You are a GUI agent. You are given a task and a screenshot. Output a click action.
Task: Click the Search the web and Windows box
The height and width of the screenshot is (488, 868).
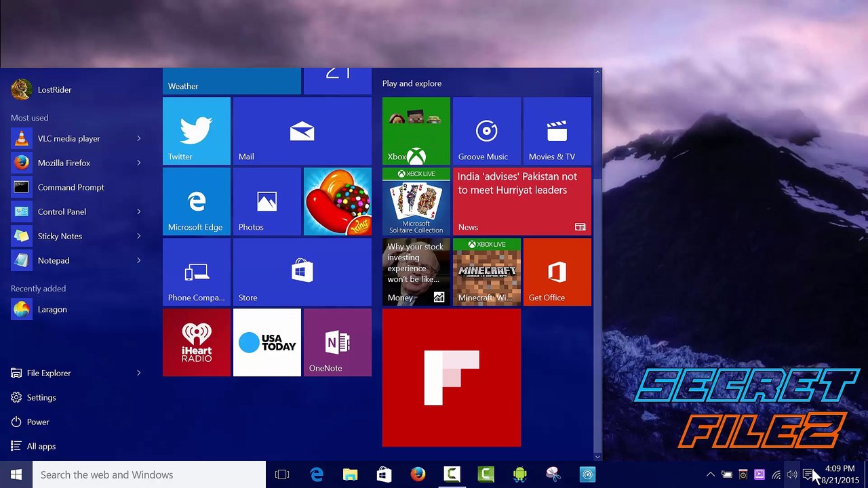click(x=149, y=474)
